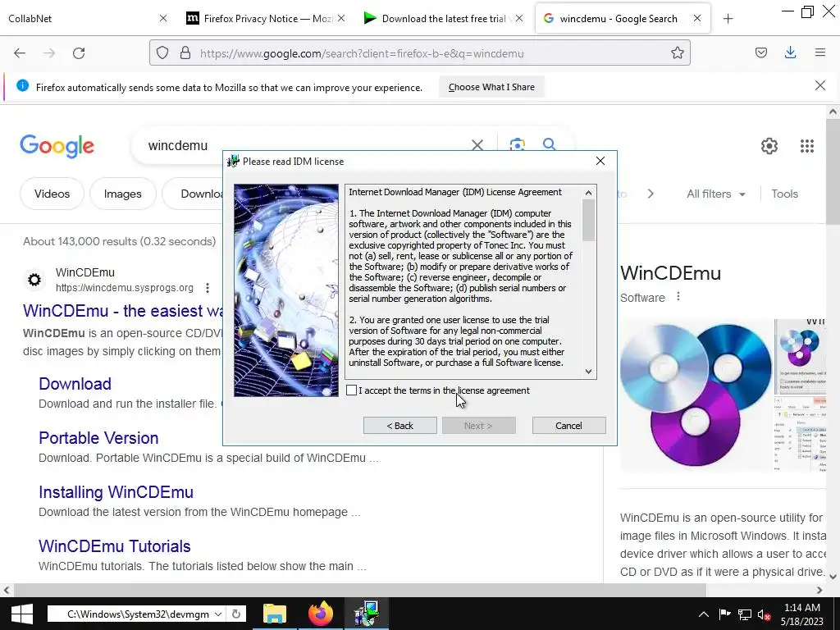Open the Installing WinCDEmu sitelink
The height and width of the screenshot is (630, 840).
tap(116, 492)
